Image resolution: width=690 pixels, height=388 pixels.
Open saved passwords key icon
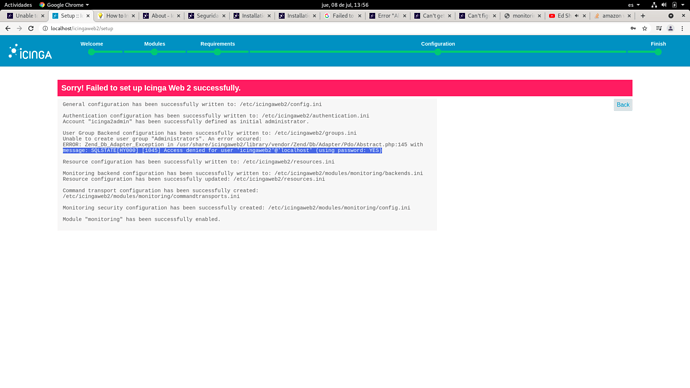pyautogui.click(x=633, y=28)
